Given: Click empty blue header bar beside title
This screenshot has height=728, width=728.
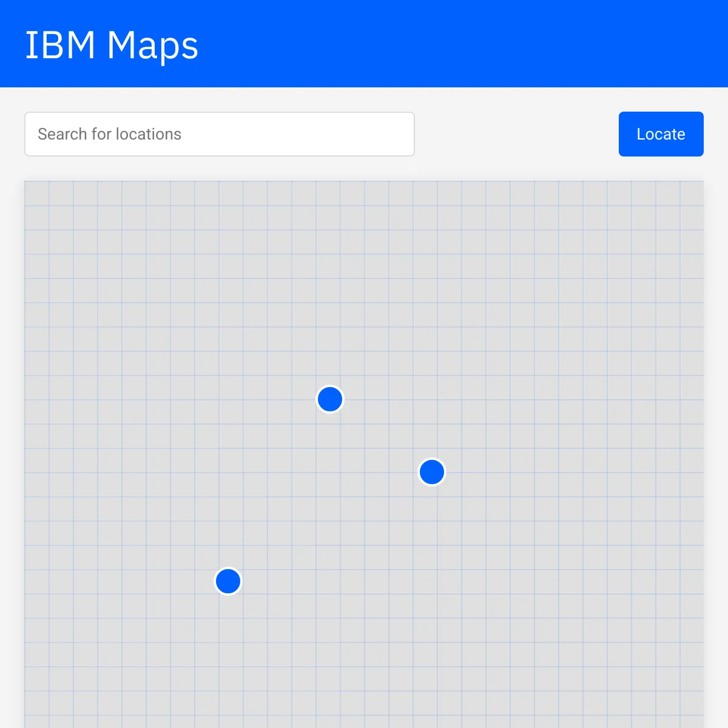Looking at the screenshot, I should pyautogui.click(x=461, y=44).
